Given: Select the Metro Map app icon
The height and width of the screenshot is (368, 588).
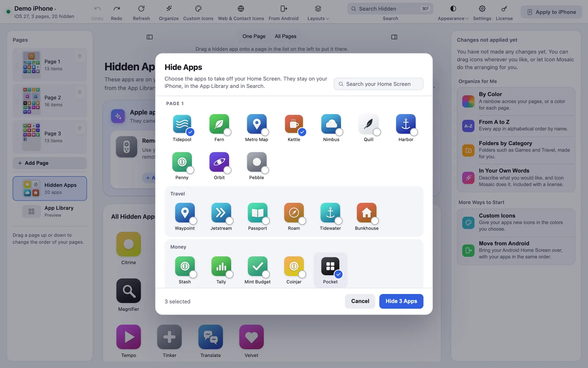Looking at the screenshot, I should coord(257,124).
